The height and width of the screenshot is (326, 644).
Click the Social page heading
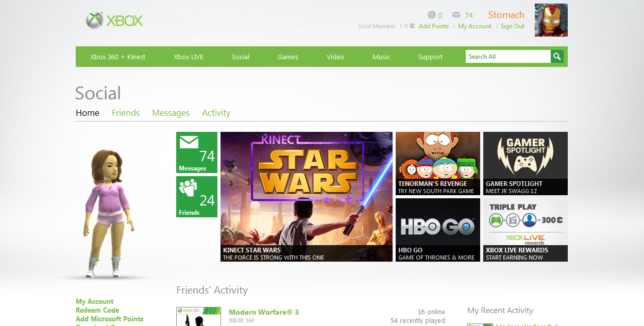pyautogui.click(x=98, y=93)
